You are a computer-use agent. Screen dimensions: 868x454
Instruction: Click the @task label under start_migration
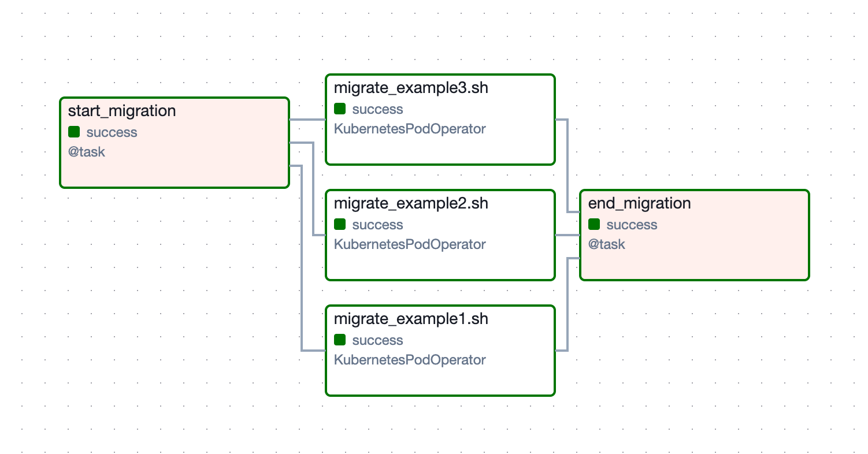[87, 152]
